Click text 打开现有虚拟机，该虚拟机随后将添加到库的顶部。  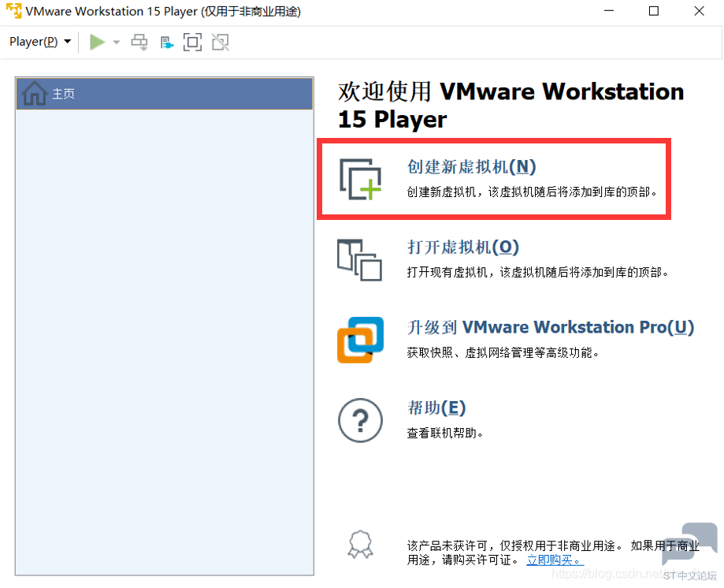click(537, 272)
